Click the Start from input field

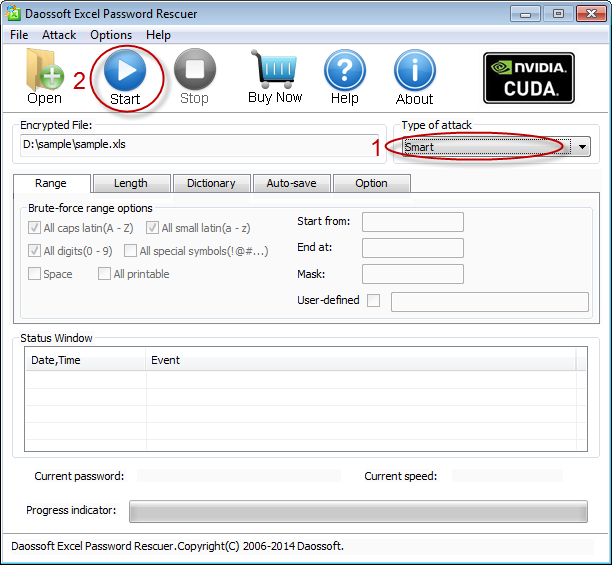pos(413,222)
